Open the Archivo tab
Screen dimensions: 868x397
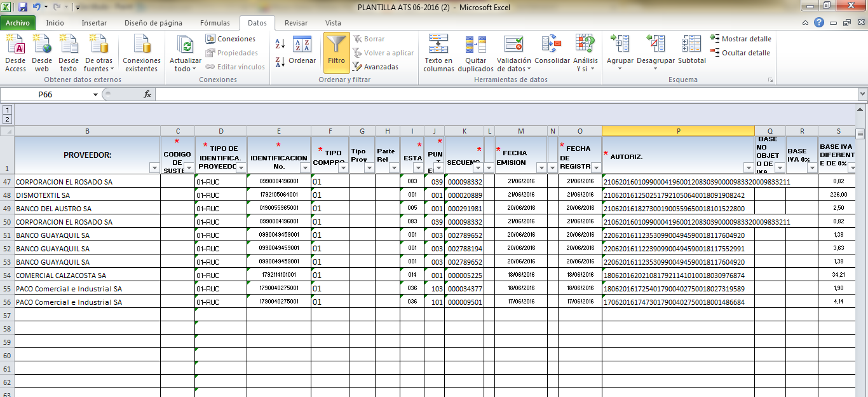tap(18, 23)
